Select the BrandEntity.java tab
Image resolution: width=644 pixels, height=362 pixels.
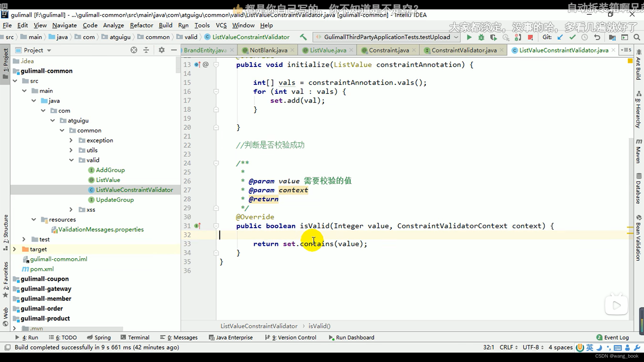point(205,50)
